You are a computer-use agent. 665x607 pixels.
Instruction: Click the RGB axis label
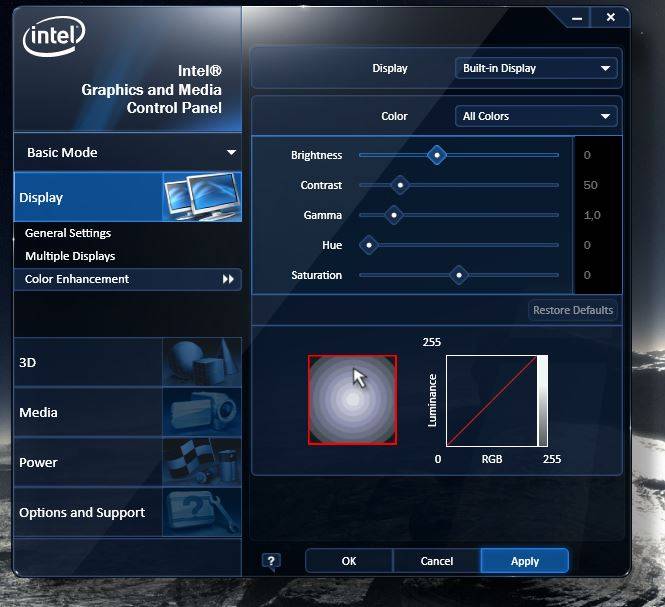click(492, 459)
